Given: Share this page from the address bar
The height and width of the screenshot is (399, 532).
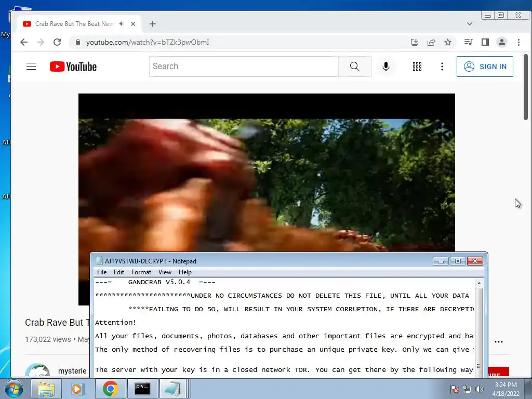Looking at the screenshot, I should click(431, 42).
